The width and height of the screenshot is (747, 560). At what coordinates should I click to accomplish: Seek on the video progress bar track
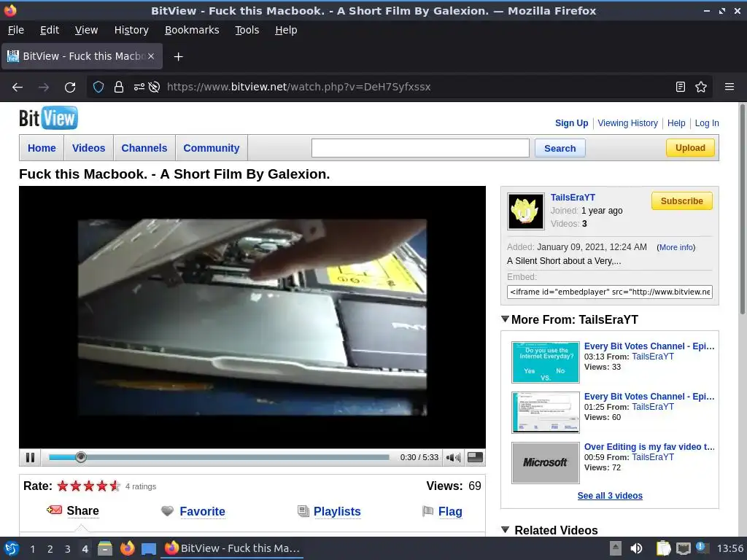219,457
